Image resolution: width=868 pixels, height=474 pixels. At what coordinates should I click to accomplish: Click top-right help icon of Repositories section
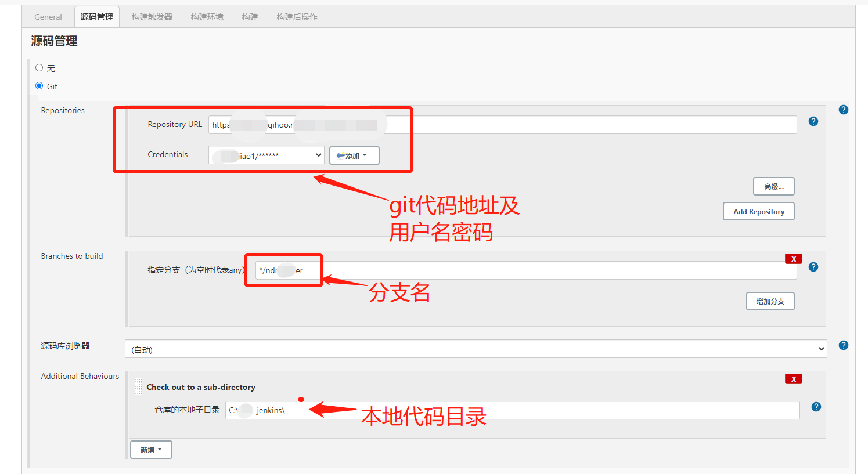[842, 109]
